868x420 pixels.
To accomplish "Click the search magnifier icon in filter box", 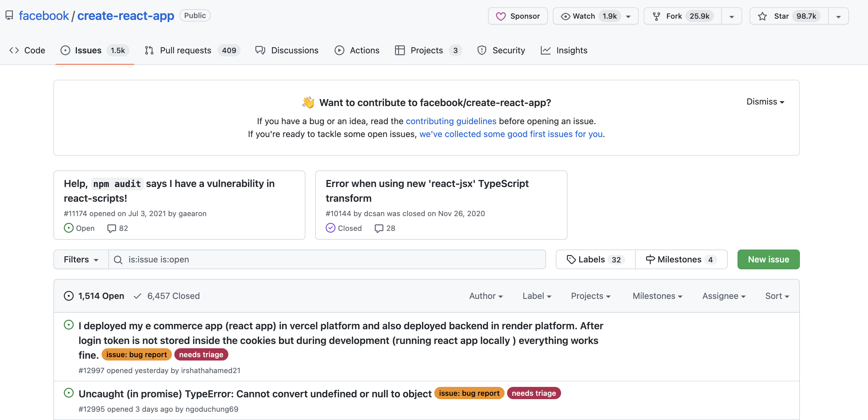I will point(118,259).
